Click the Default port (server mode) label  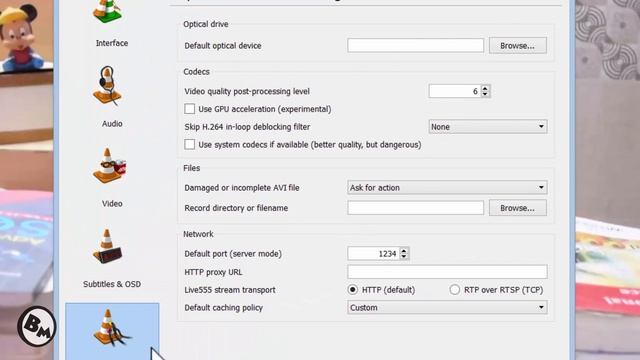233,253
